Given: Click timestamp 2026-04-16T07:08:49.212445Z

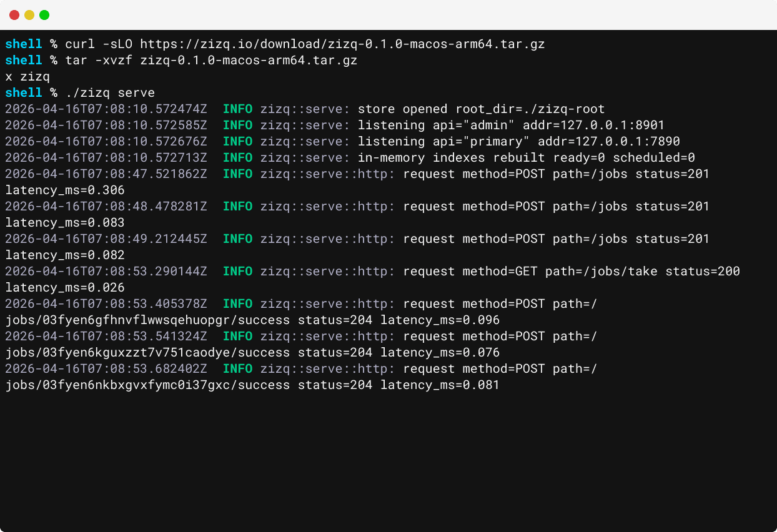Looking at the screenshot, I should [x=106, y=239].
